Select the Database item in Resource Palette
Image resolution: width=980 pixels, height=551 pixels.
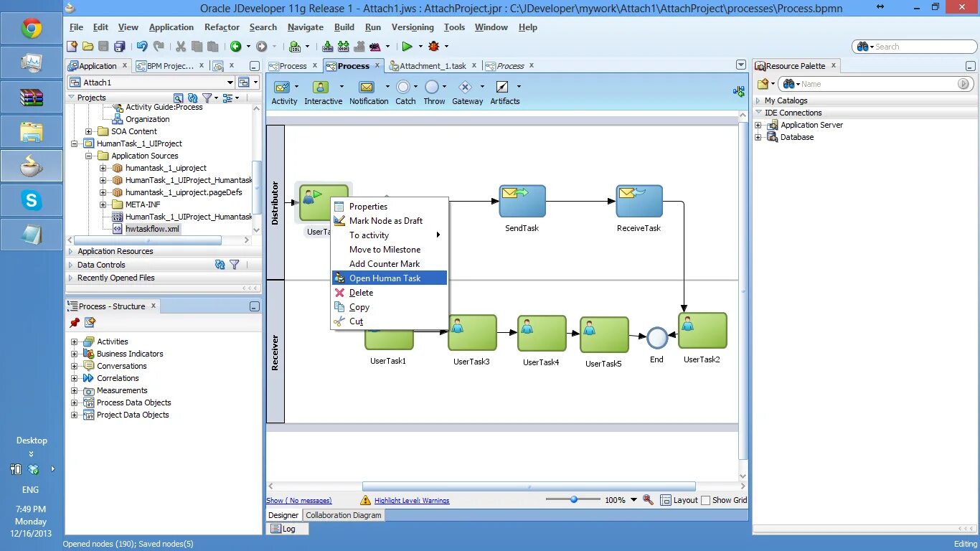tap(796, 137)
